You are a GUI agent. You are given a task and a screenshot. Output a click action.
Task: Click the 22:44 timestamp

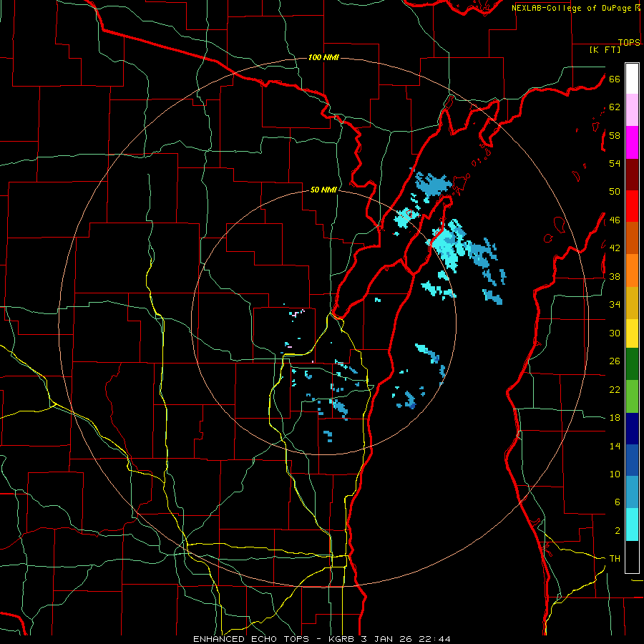434,639
